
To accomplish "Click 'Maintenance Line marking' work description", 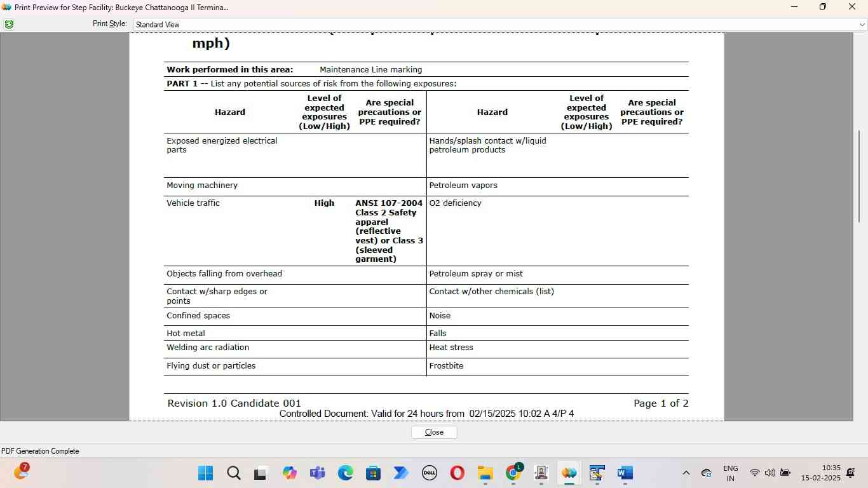I will coord(370,70).
